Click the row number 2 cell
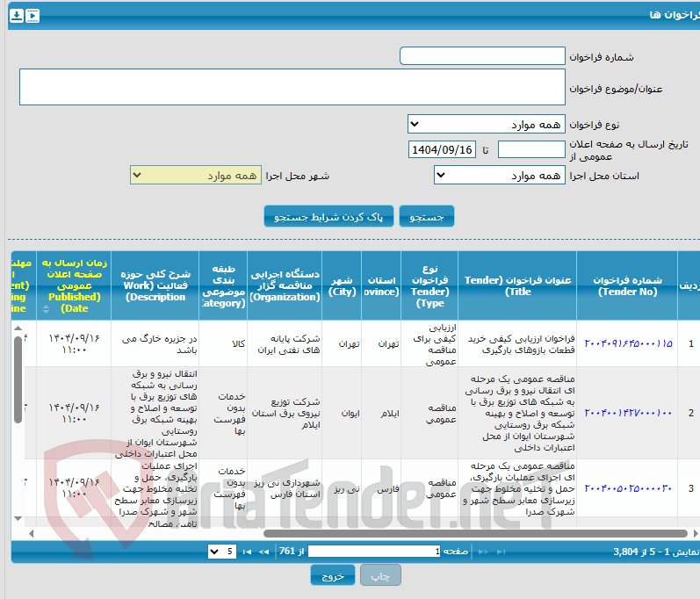700x599 pixels. coord(690,413)
